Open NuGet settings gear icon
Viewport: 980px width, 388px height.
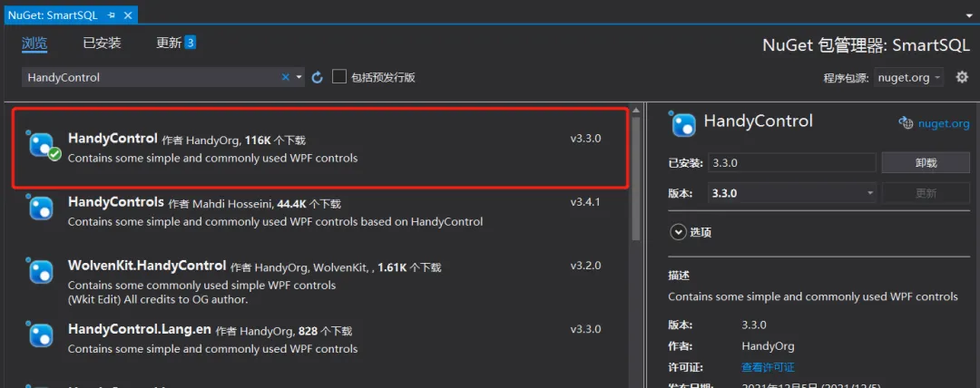click(x=963, y=77)
